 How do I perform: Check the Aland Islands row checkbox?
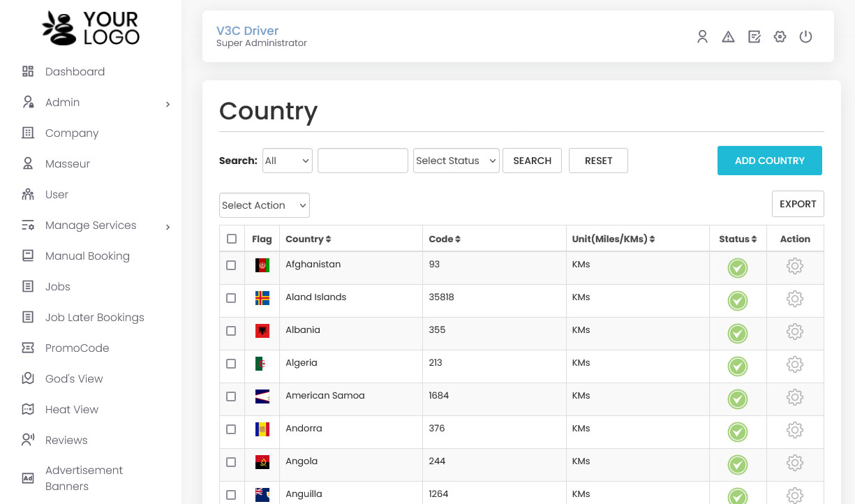[231, 298]
